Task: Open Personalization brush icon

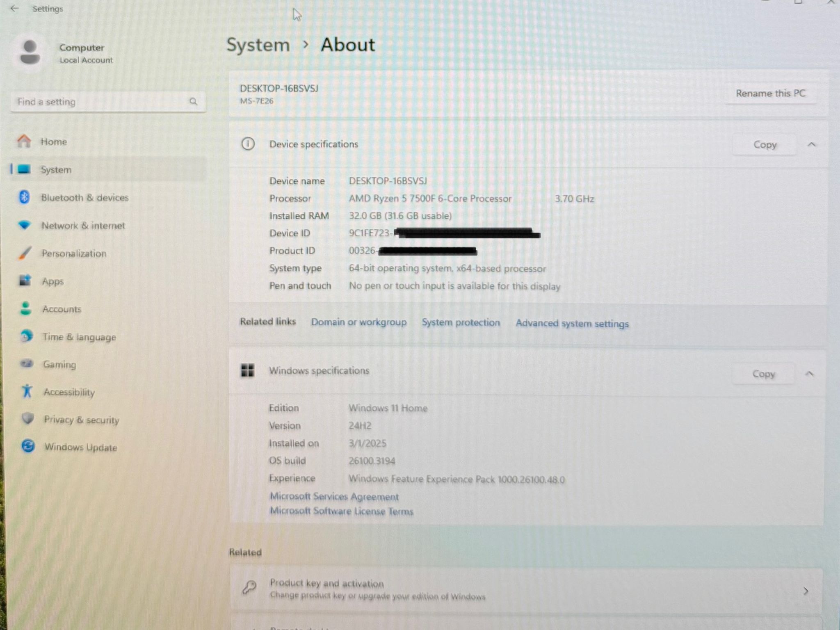Action: click(x=25, y=253)
